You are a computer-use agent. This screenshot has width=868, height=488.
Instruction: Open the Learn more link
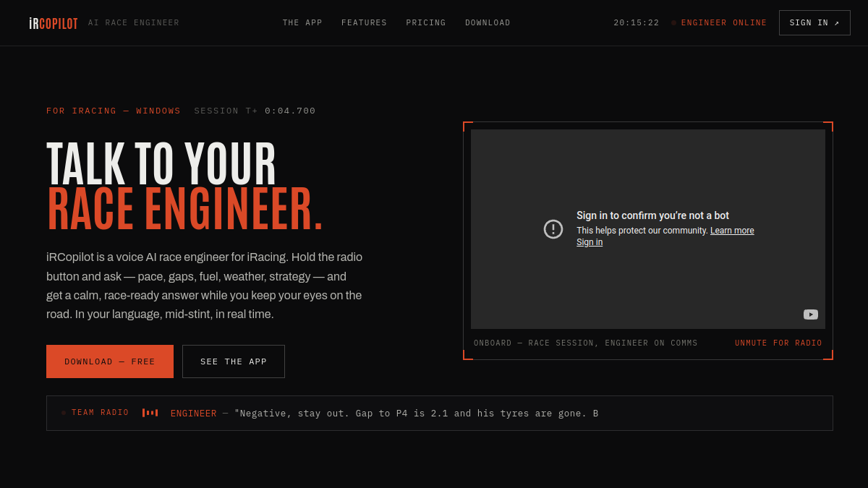click(x=732, y=231)
